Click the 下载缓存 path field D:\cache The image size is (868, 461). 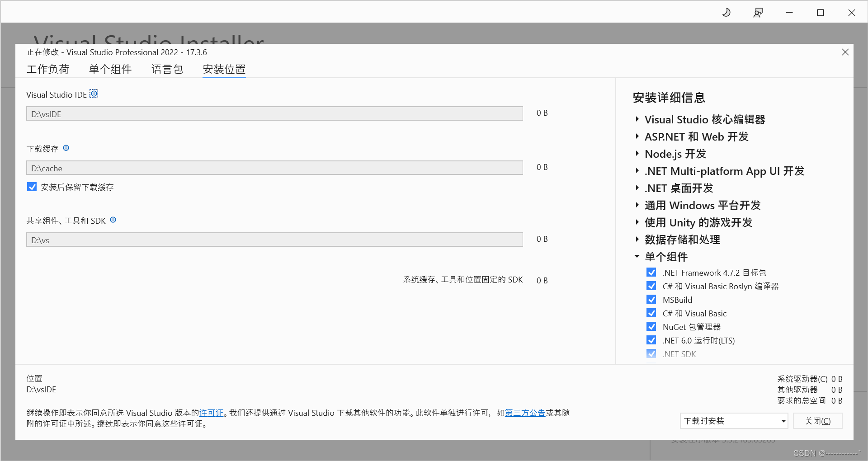click(274, 168)
